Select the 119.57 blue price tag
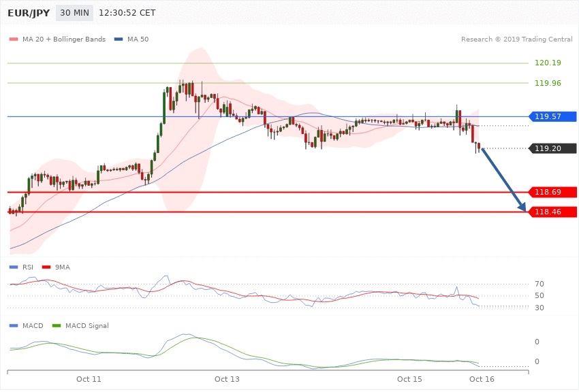 click(x=552, y=116)
